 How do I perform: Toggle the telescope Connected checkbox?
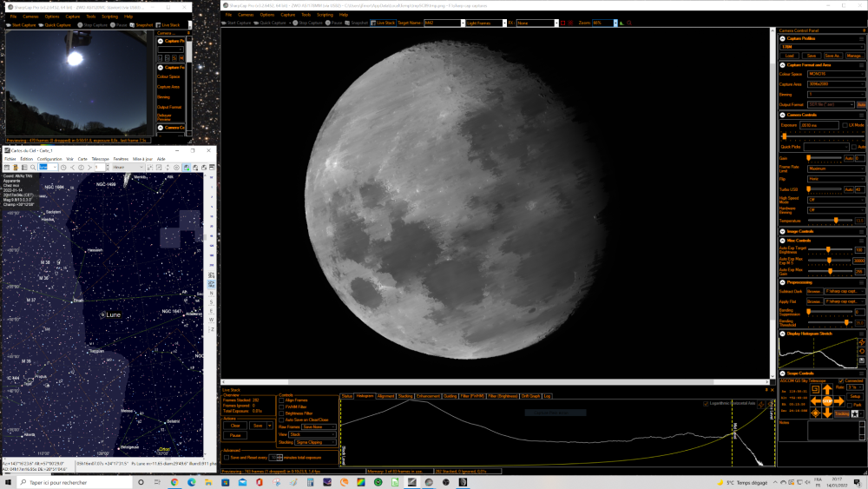(841, 381)
